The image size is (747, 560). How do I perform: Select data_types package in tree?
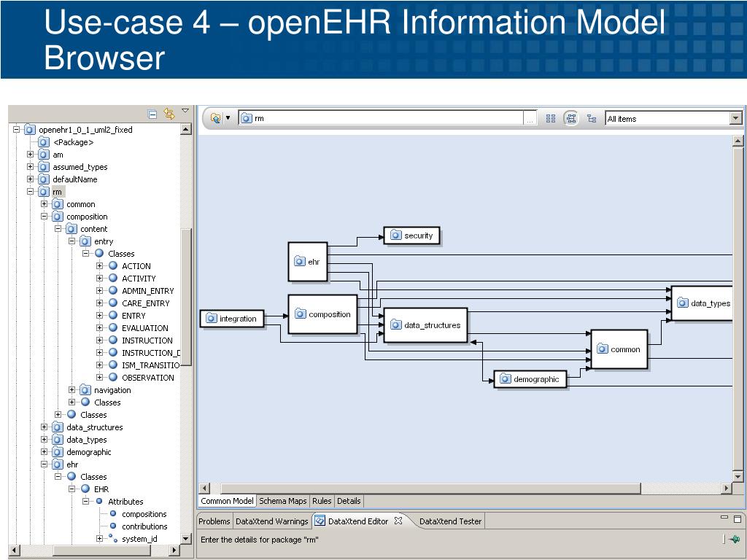click(86, 440)
